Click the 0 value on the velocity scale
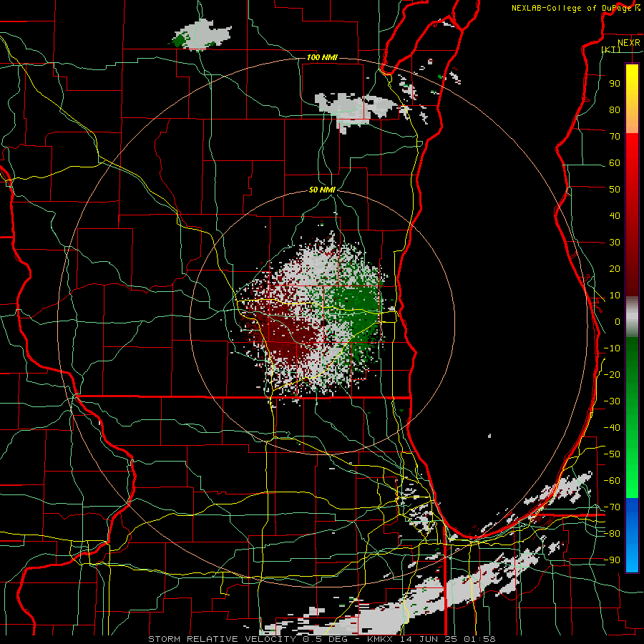Screen dimensions: 644x644 coord(617,321)
